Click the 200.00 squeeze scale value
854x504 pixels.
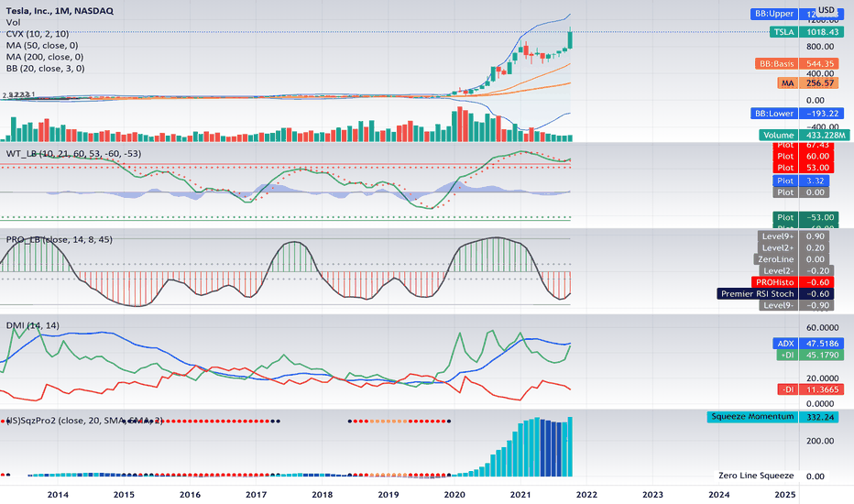pos(820,441)
